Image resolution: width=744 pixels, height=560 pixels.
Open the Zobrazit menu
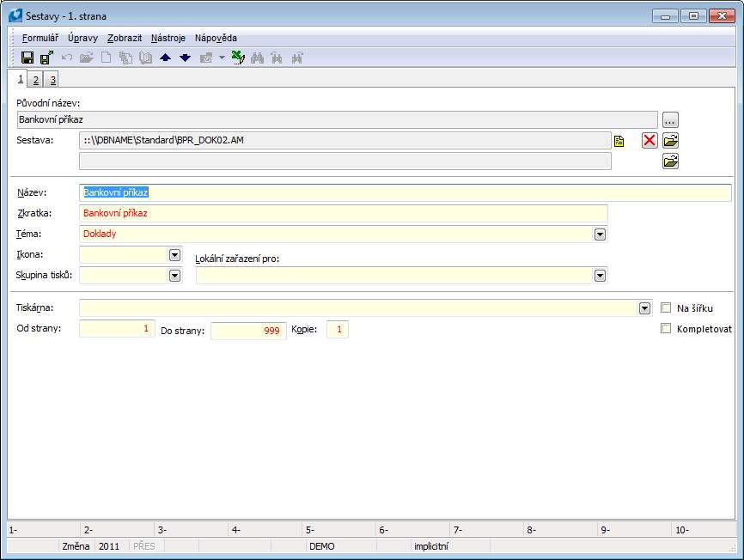coord(125,38)
